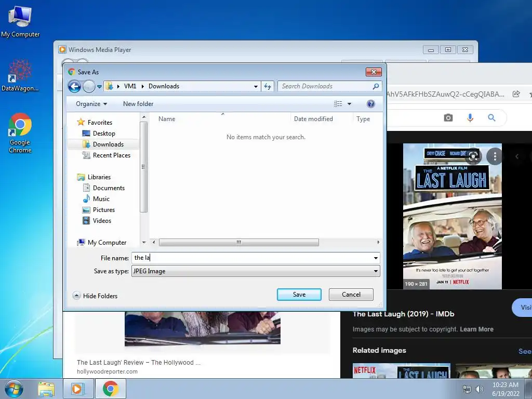Screen dimensions: 532x399
Task: Click the Netflix related image thumbnail
Action: coord(402,371)
